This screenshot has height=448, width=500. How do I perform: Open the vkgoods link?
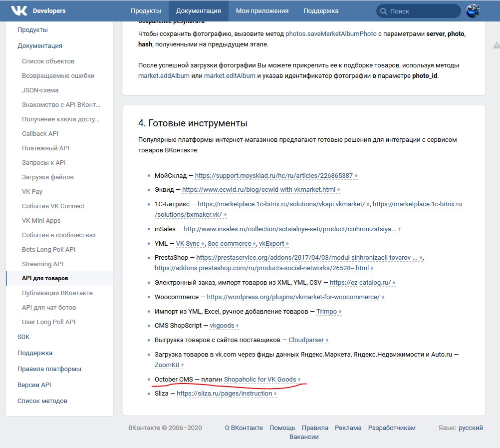pos(222,325)
